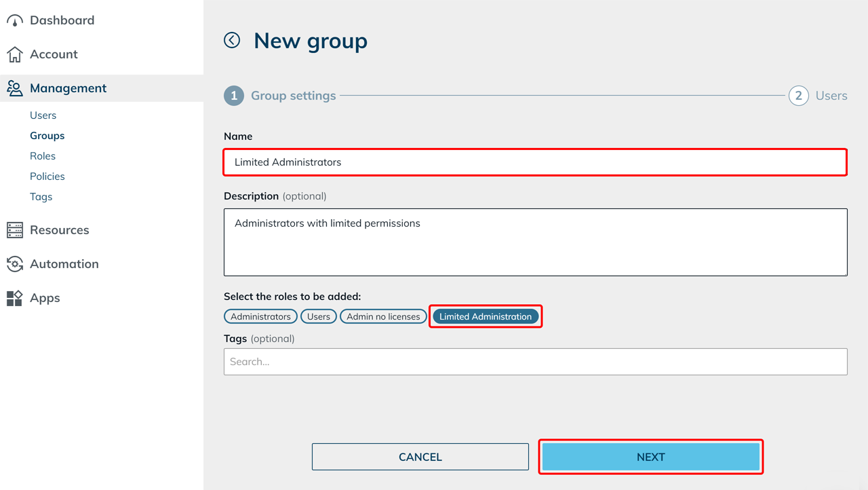Open the Policies submenu link
The image size is (868, 490).
pyautogui.click(x=47, y=176)
